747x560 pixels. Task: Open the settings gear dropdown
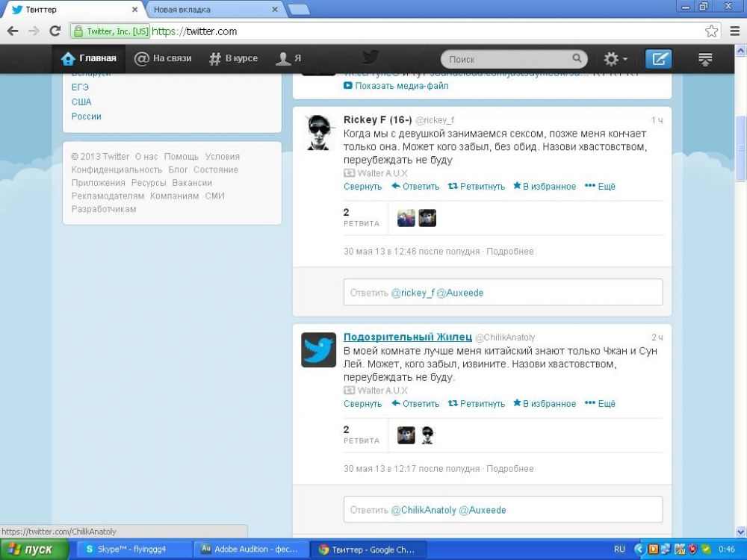616,59
